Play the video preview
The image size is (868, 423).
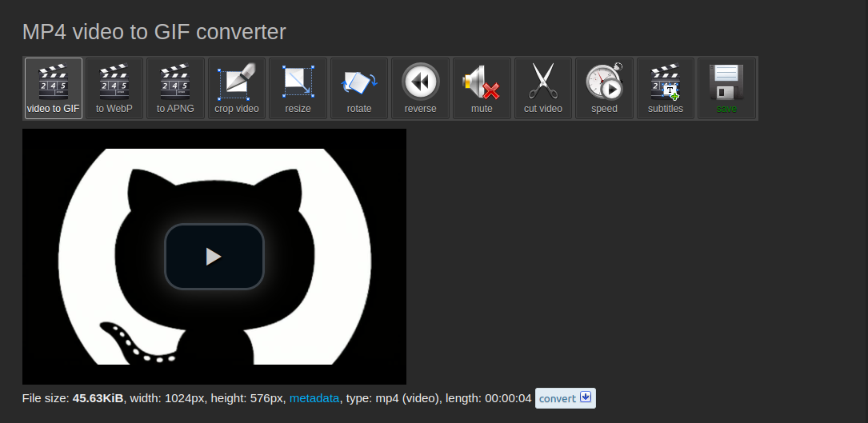pyautogui.click(x=214, y=257)
